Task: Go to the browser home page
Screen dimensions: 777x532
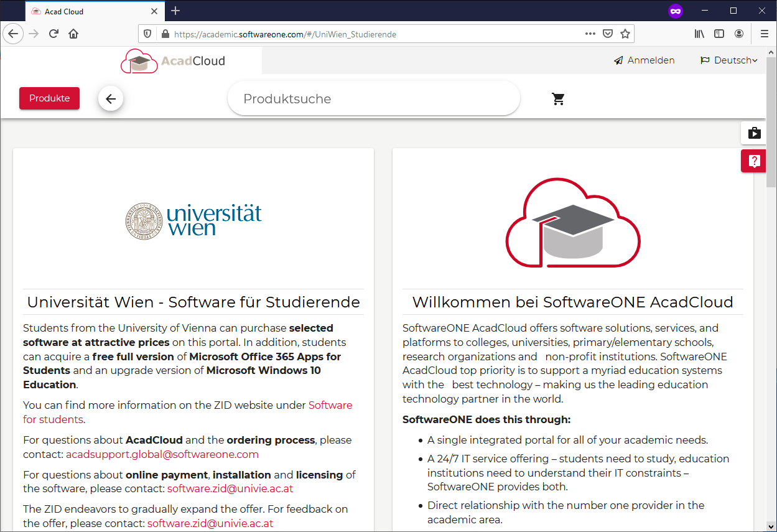Action: [x=73, y=34]
